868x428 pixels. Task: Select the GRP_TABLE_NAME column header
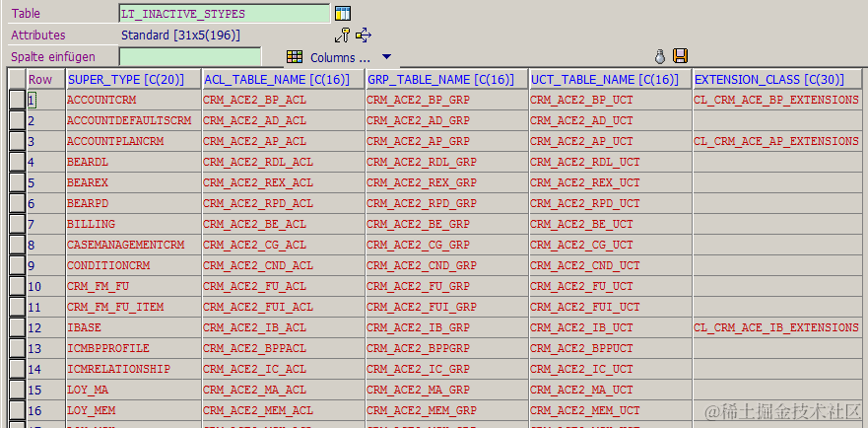(x=446, y=80)
